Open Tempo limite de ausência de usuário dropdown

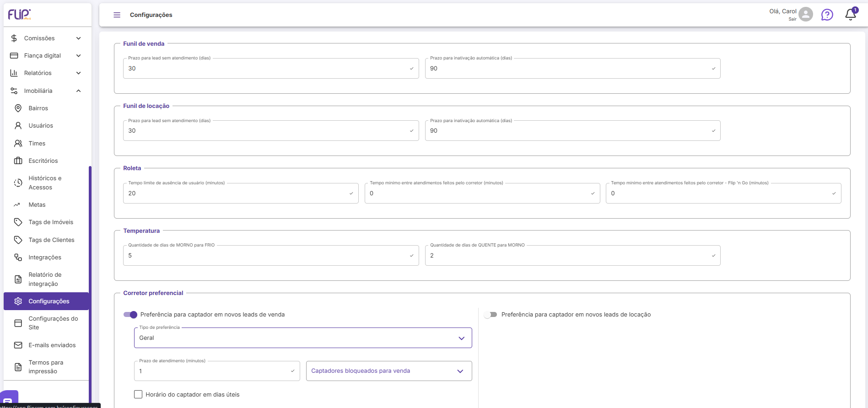point(241,193)
